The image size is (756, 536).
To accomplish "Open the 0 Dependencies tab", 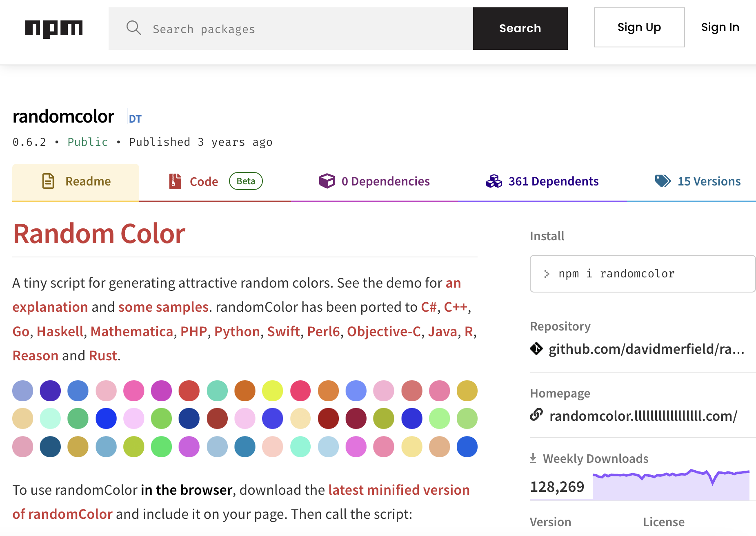I will click(x=374, y=182).
